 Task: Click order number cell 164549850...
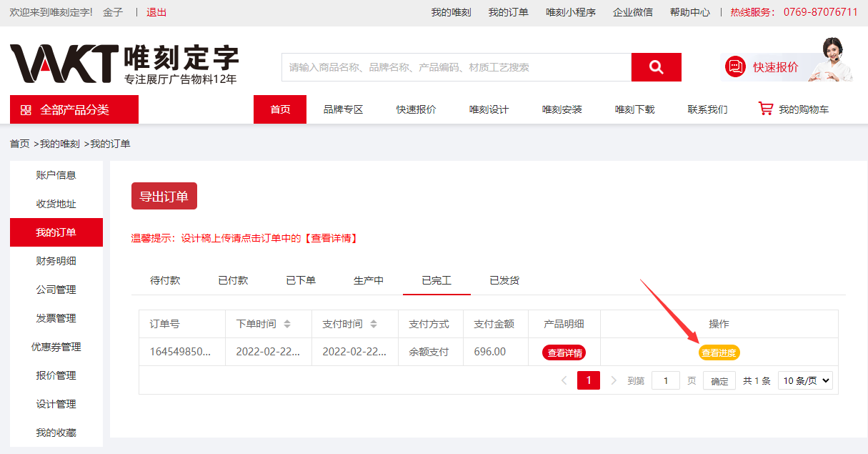182,352
